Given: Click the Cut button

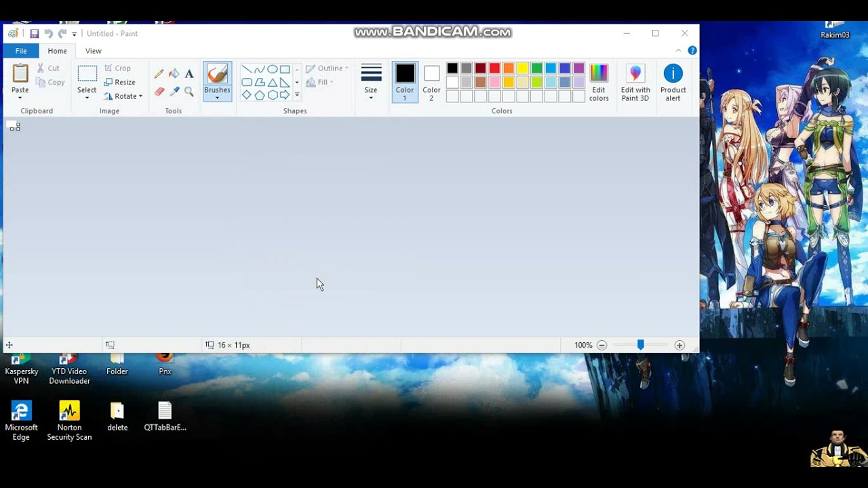Looking at the screenshot, I should (x=48, y=68).
